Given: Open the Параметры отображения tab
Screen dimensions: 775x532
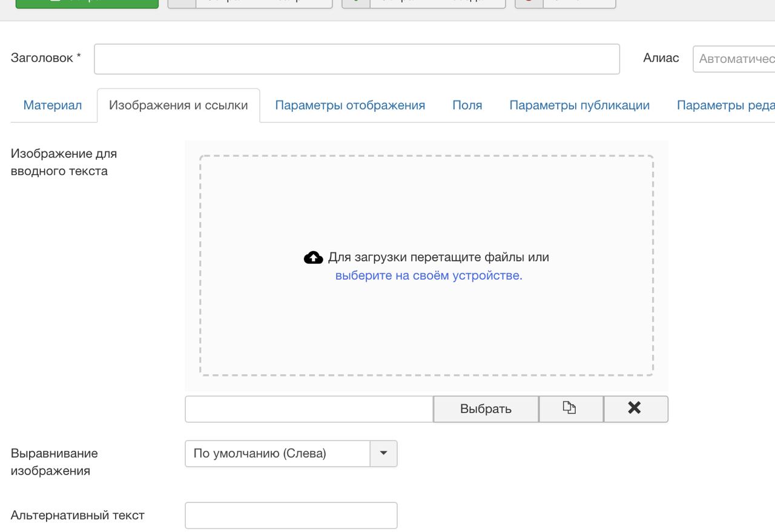Looking at the screenshot, I should (350, 105).
